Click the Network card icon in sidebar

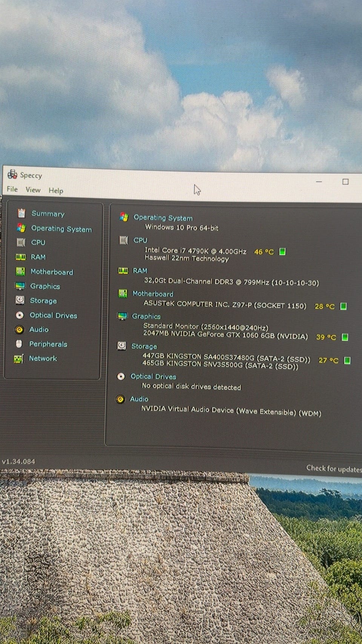coord(18,358)
